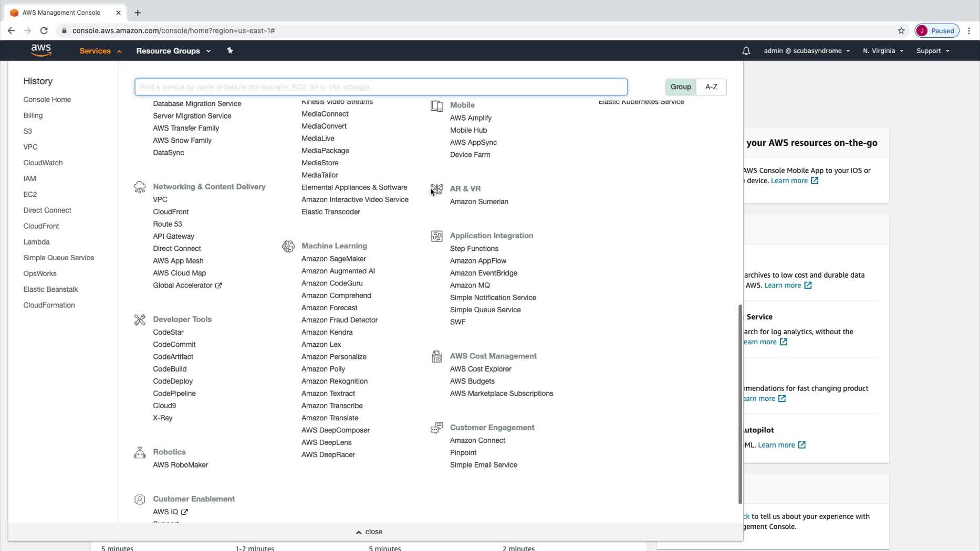The width and height of the screenshot is (980, 551).
Task: Go back using the browser back arrow
Action: (11, 30)
